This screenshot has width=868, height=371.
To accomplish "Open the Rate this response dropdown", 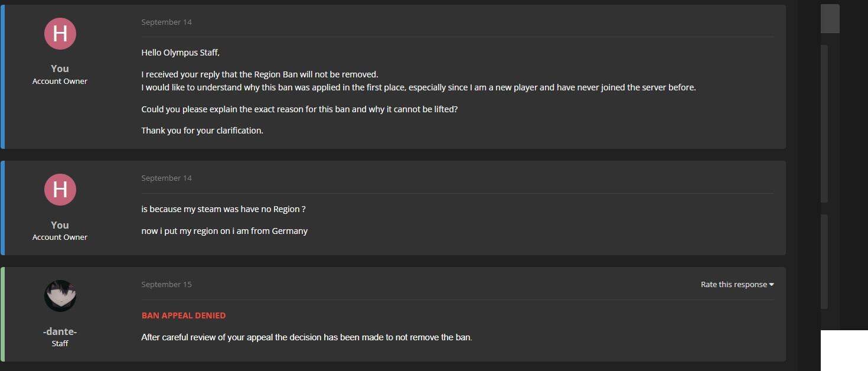I will (x=737, y=284).
